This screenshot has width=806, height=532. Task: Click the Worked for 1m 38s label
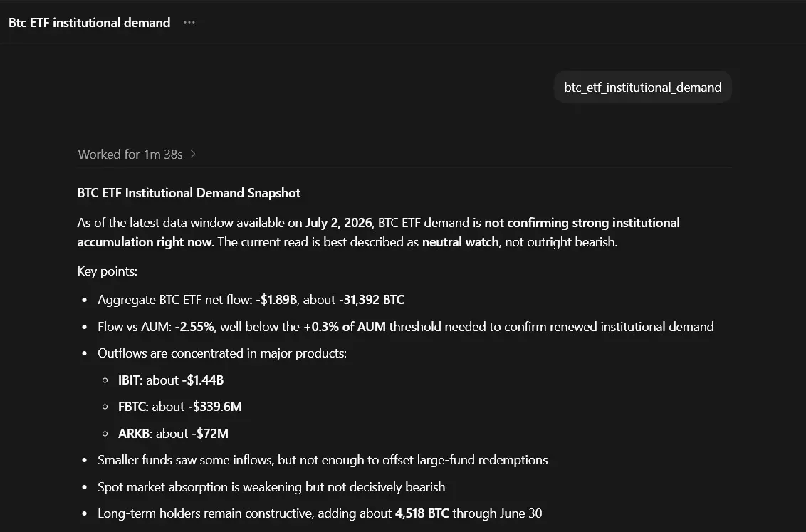pos(130,155)
